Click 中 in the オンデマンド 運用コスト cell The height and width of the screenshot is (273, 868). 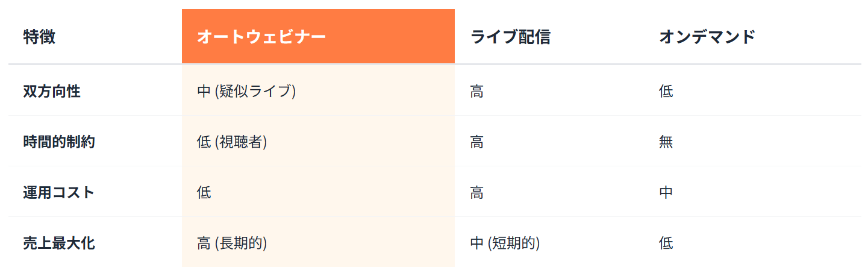pyautogui.click(x=666, y=193)
